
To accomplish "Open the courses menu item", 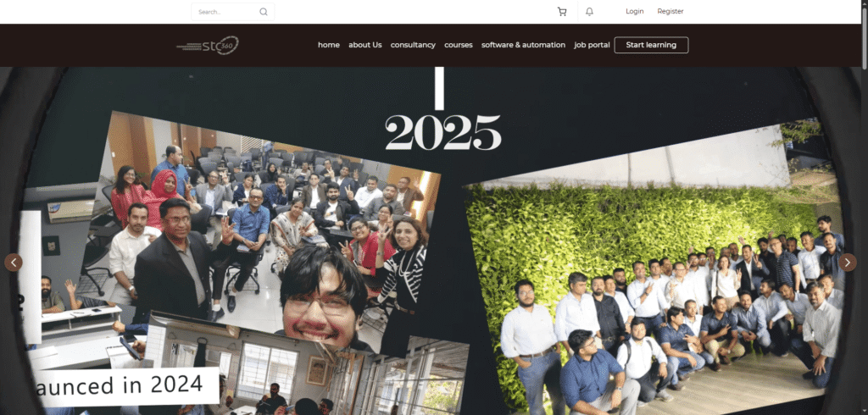I will click(x=459, y=45).
